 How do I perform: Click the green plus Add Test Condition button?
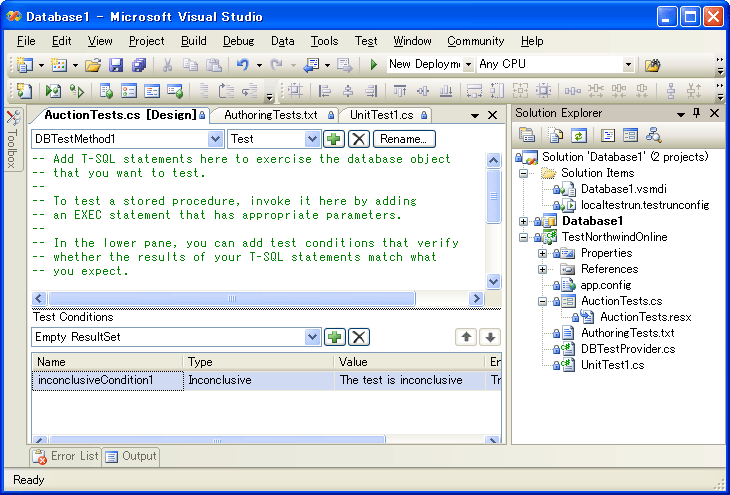(x=334, y=337)
